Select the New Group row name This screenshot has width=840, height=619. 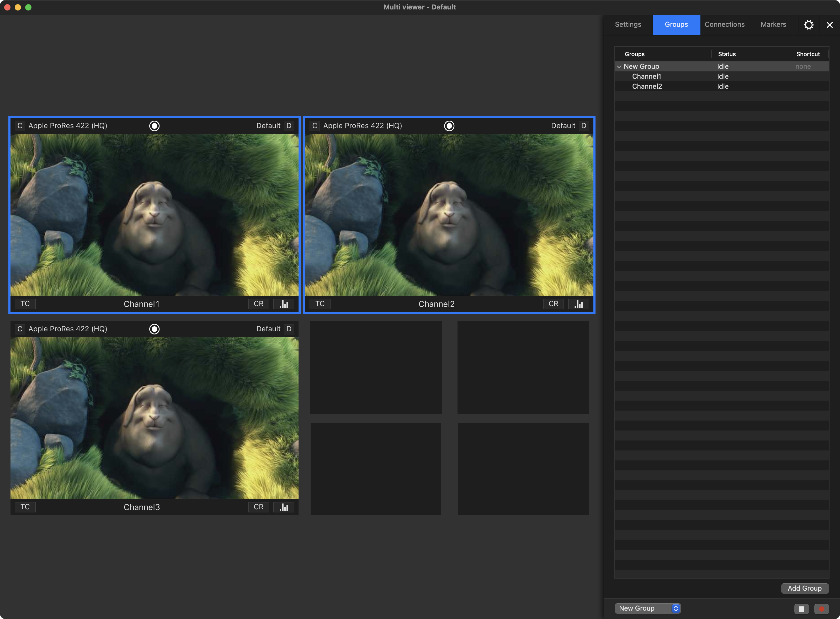[x=641, y=66]
